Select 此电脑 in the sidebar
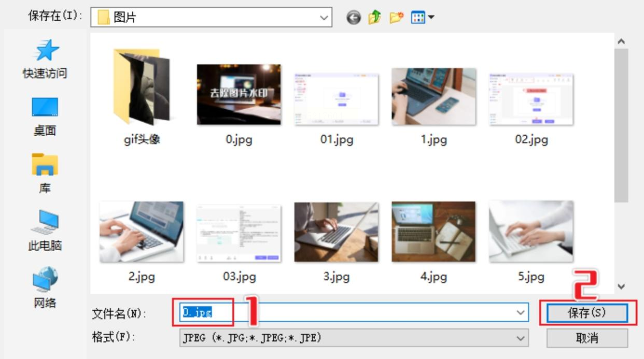The height and width of the screenshot is (359, 644). tap(45, 231)
